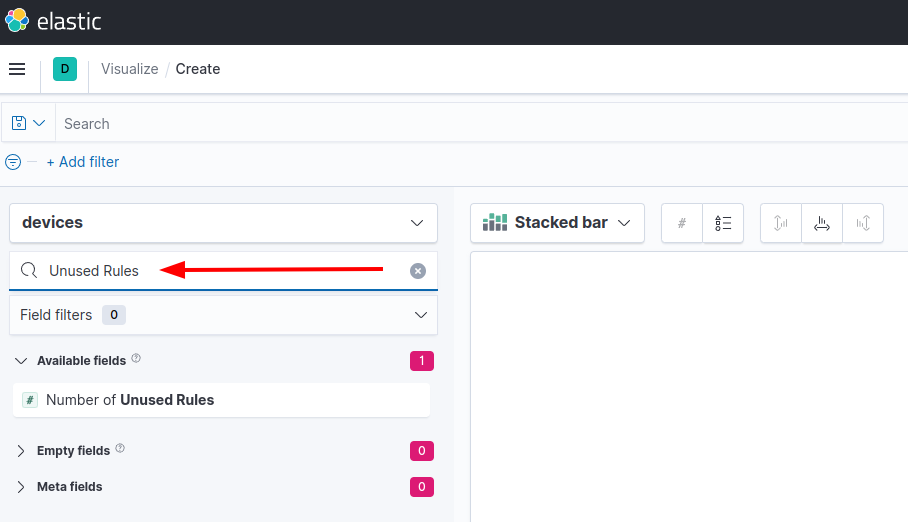
Task: Open the bottom horizontal axis settings
Action: tap(822, 223)
